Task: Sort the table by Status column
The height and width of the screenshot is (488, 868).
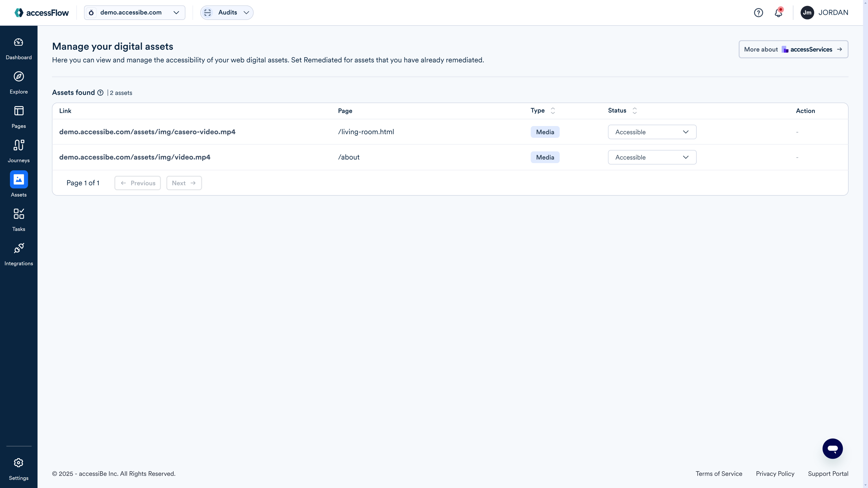Action: tap(635, 110)
